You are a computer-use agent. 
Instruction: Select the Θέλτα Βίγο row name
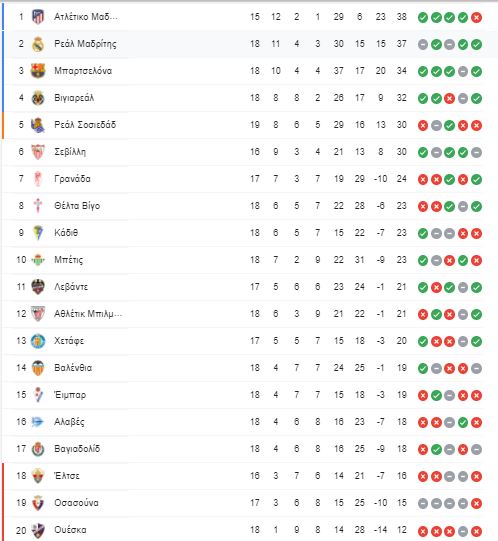77,206
